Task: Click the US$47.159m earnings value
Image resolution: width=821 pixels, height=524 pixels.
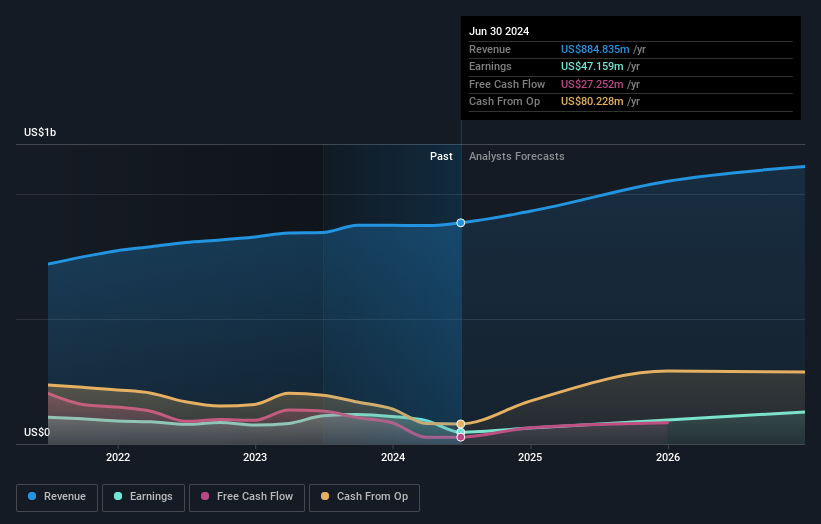Action: point(592,66)
